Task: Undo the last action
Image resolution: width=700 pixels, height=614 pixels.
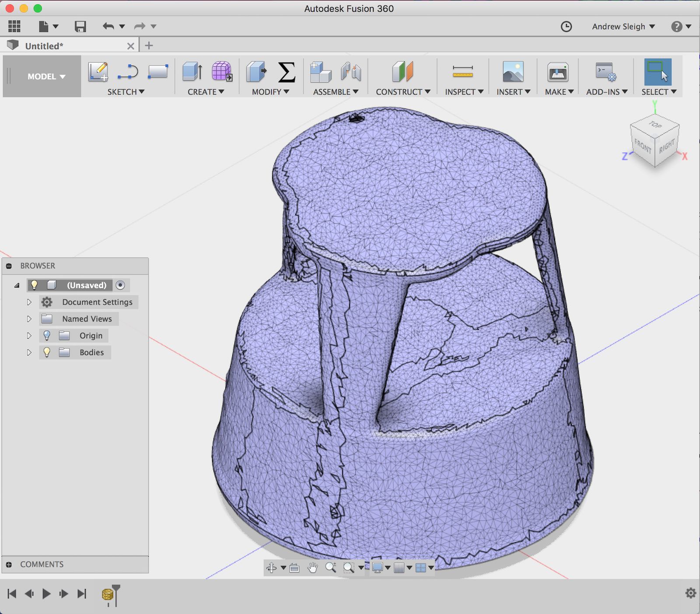Action: (108, 26)
